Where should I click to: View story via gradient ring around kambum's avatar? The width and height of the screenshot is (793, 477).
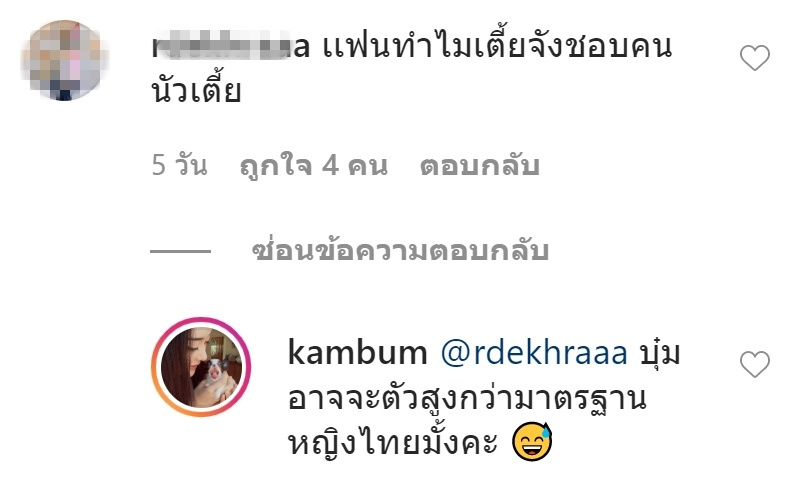tap(201, 367)
